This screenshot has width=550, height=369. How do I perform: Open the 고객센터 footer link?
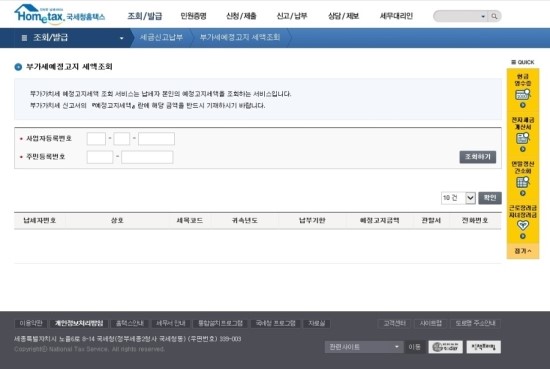395,323
